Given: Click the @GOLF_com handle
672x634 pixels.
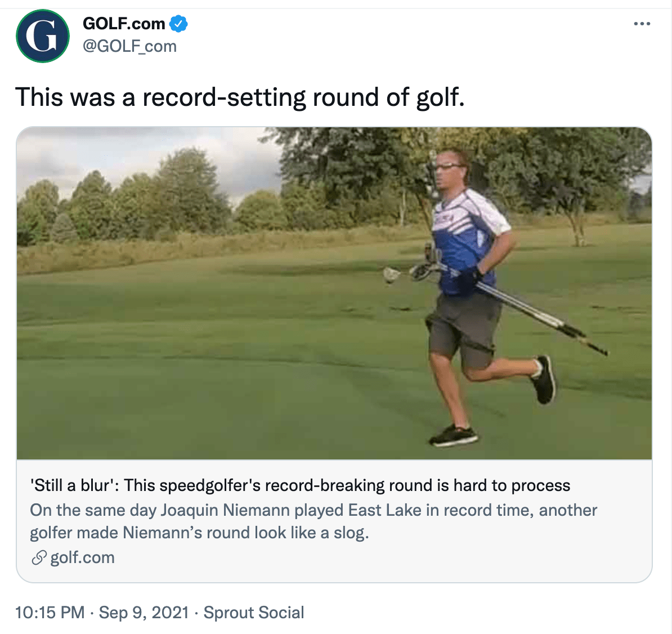Looking at the screenshot, I should point(129,46).
